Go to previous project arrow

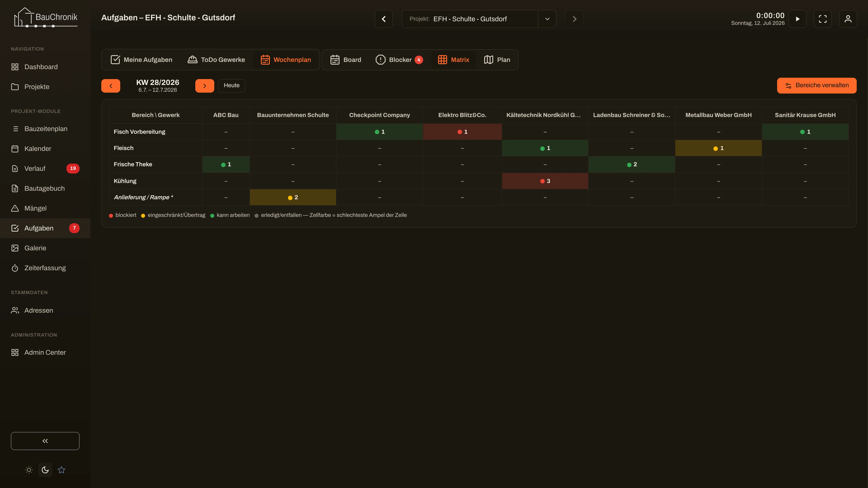pyautogui.click(x=384, y=19)
